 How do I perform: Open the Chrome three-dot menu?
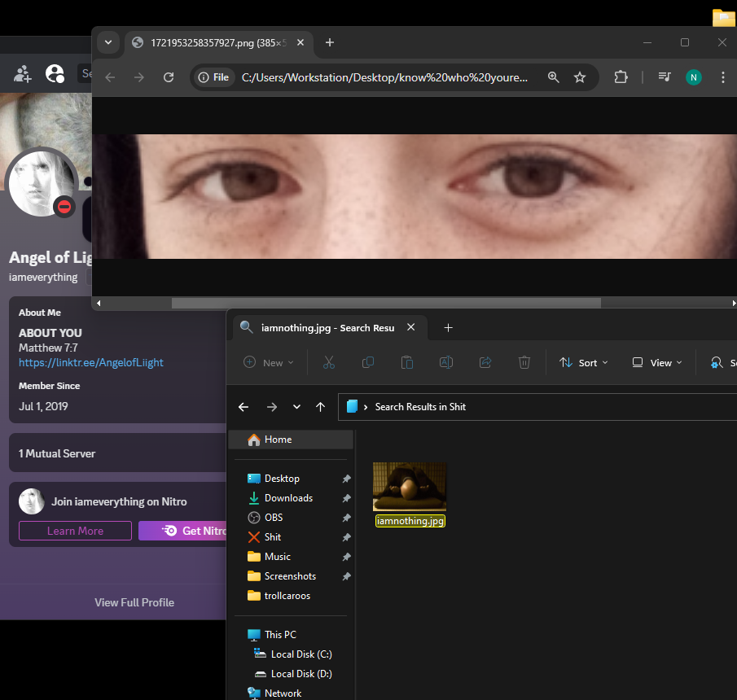click(x=723, y=77)
